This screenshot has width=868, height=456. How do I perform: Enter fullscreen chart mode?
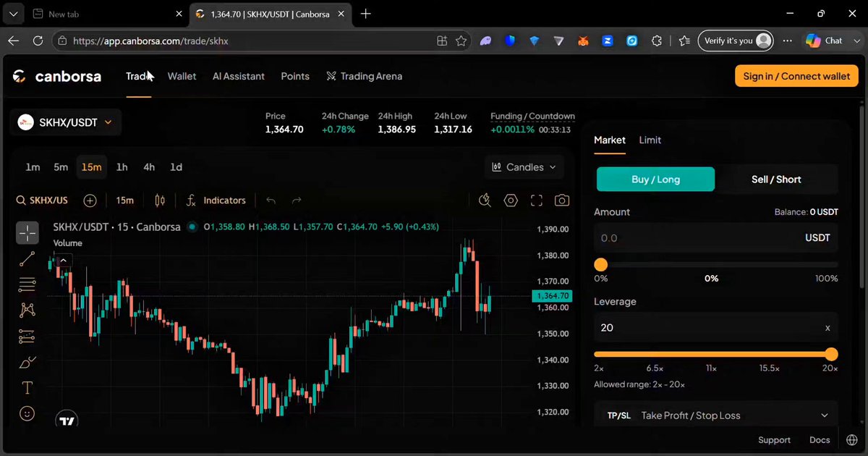[537, 200]
